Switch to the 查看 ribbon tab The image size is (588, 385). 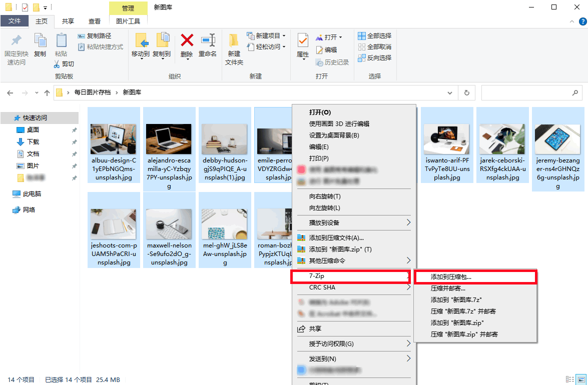pyautogui.click(x=95, y=21)
